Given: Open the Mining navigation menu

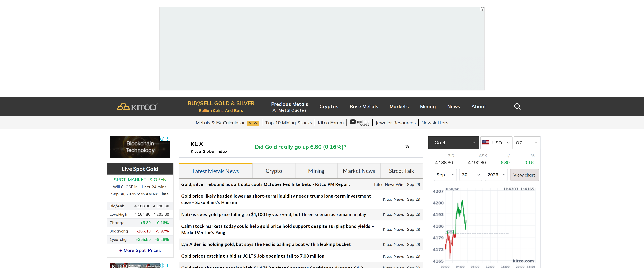Looking at the screenshot, I should point(428,107).
